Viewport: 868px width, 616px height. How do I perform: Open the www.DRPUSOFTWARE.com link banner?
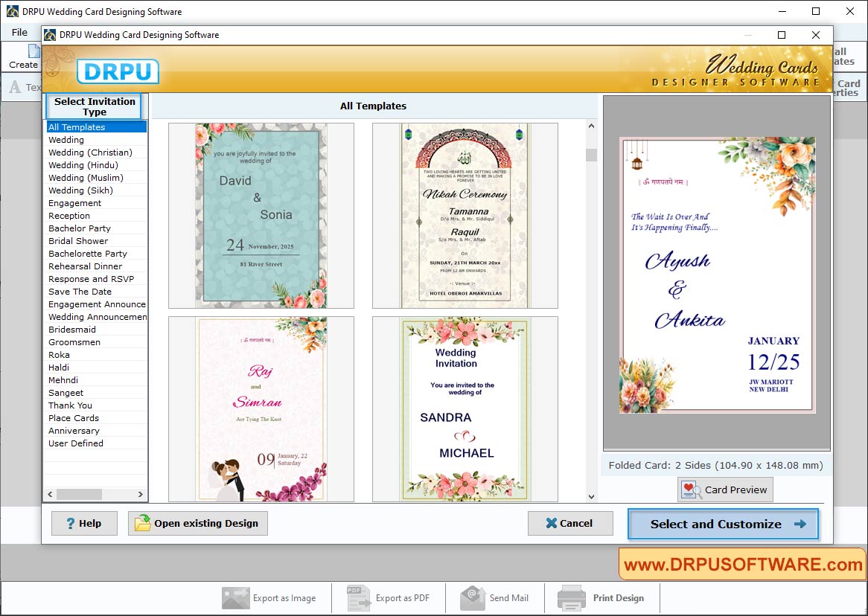pos(741,564)
